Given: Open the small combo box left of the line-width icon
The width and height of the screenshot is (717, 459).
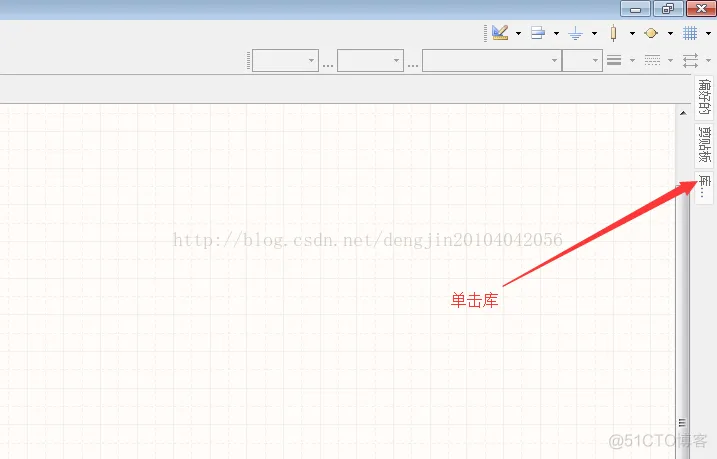Looking at the screenshot, I should click(x=582, y=60).
